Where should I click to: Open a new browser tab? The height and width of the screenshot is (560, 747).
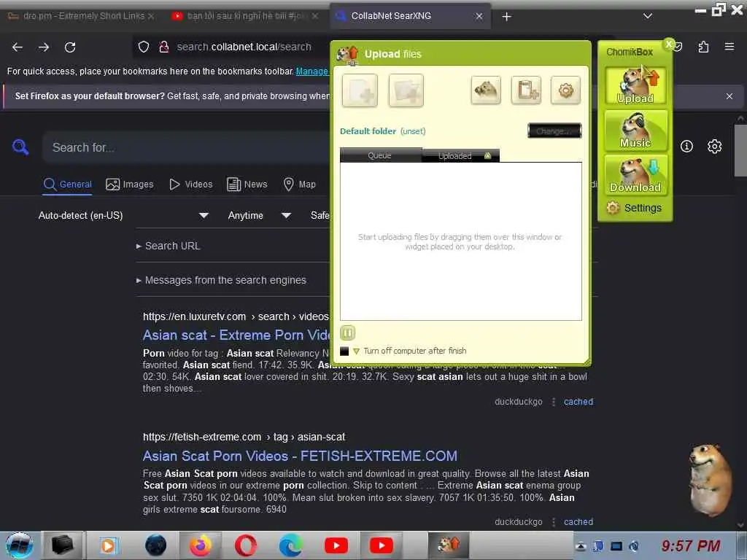506,17
